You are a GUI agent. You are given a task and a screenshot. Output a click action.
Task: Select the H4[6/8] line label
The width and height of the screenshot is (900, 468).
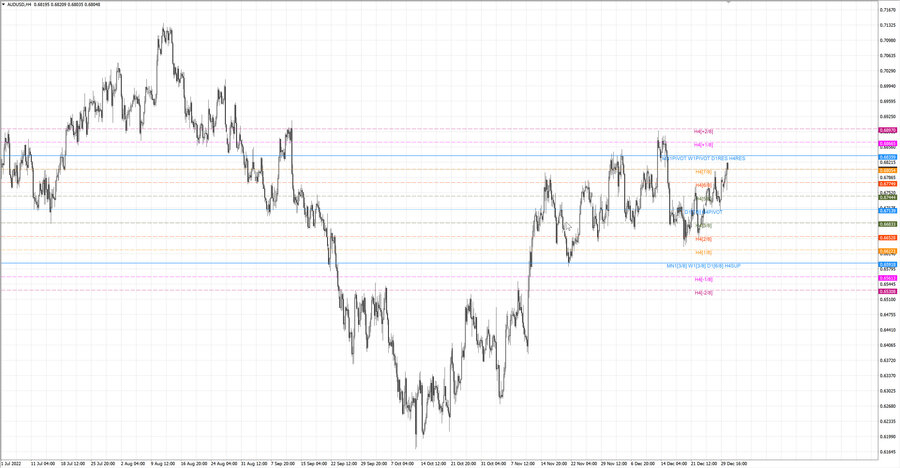704,185
